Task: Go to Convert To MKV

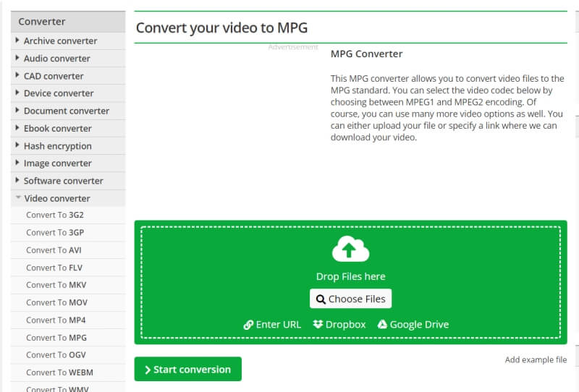Action: click(x=56, y=285)
